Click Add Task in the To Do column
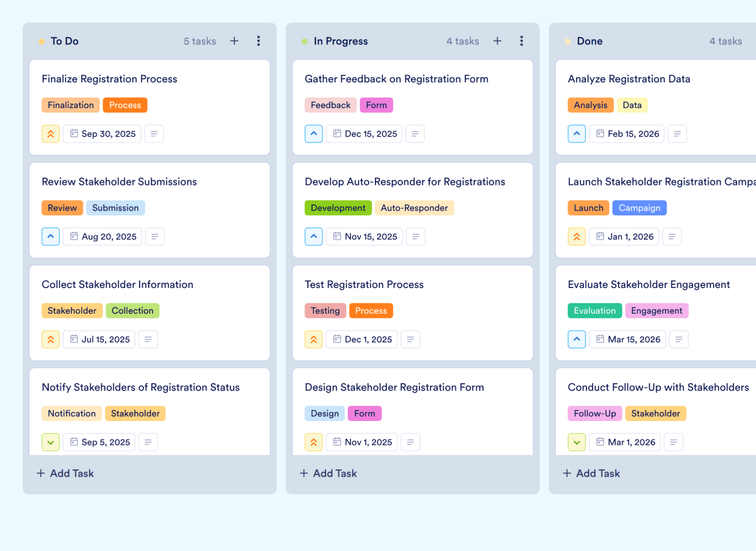This screenshot has width=756, height=551. coord(65,473)
